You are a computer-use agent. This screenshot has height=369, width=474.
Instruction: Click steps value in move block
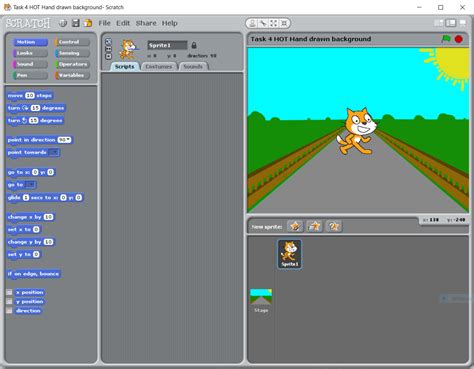[30, 95]
